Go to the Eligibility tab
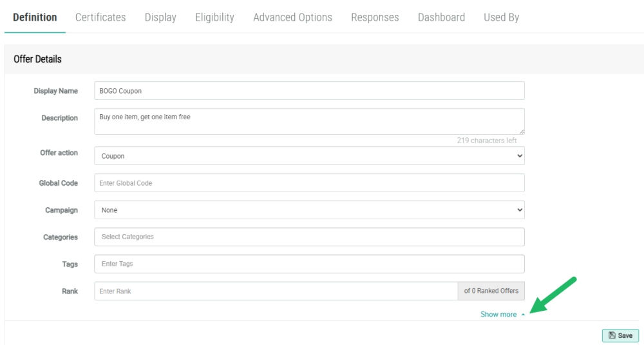The image size is (644, 345). point(214,17)
